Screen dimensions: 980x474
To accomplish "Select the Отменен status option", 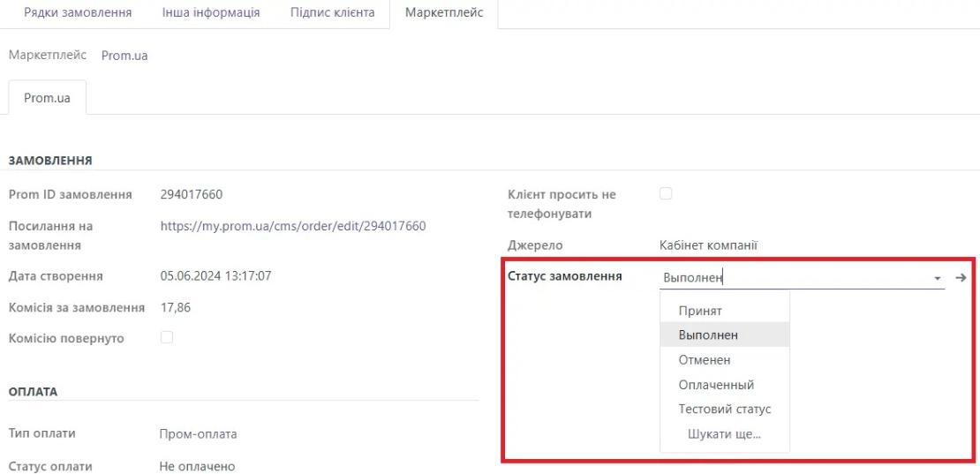I will point(705,360).
